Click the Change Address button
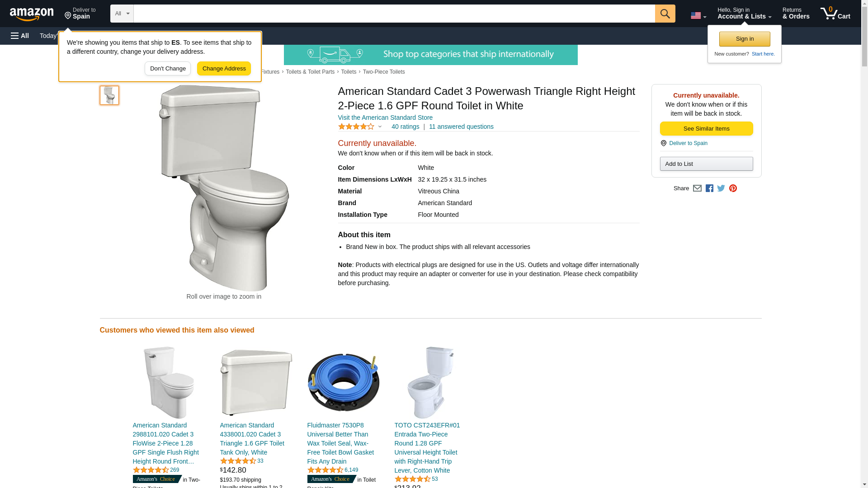This screenshot has width=868, height=488. pyautogui.click(x=224, y=69)
